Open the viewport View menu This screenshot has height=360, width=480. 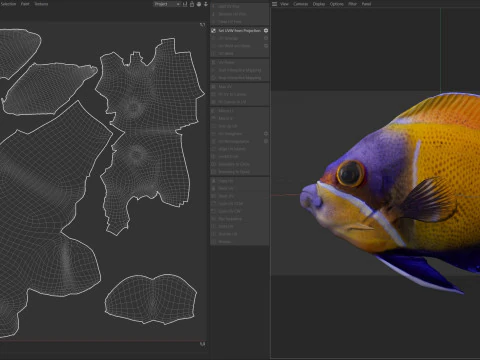(x=284, y=4)
